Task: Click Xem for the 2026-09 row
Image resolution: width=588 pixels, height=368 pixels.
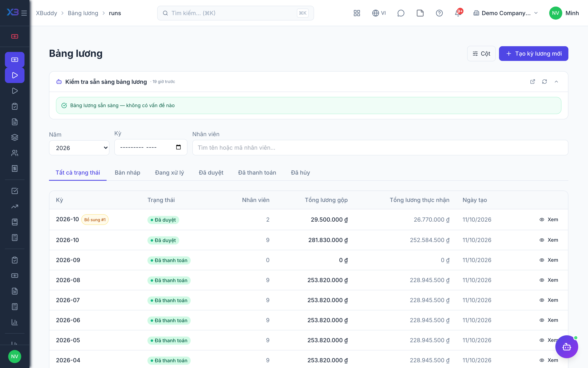Action: click(549, 260)
